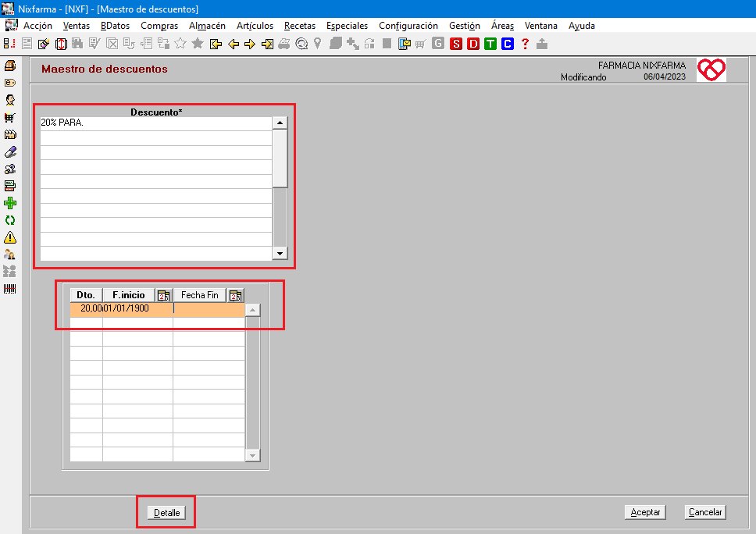Click the Cancelar button

[x=705, y=512]
